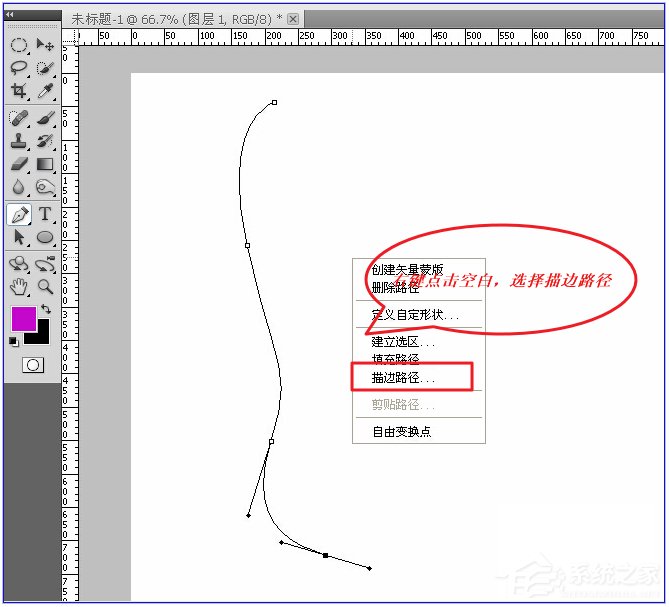669x607 pixels.
Task: Select the Horizontal Type tool
Action: click(x=45, y=214)
